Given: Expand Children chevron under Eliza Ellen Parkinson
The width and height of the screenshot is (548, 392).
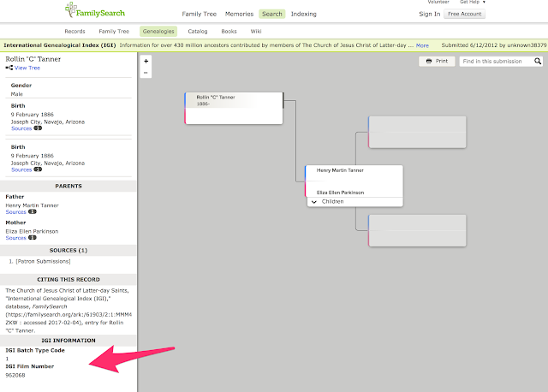Looking at the screenshot, I should (x=314, y=202).
